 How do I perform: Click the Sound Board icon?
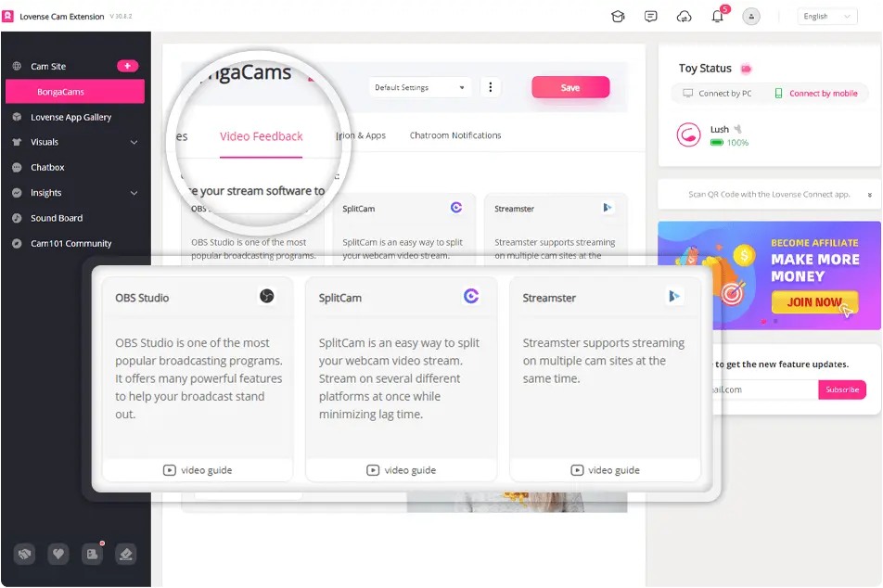[17, 218]
